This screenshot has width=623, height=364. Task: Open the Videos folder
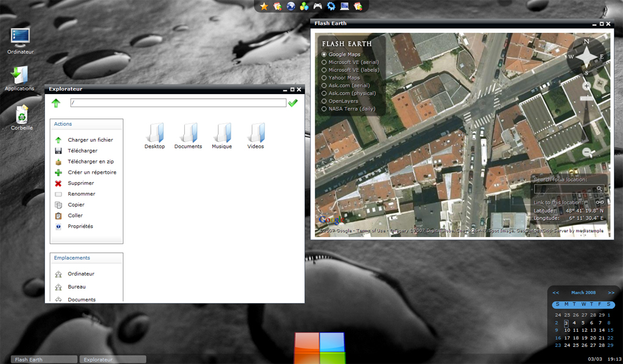point(256,136)
